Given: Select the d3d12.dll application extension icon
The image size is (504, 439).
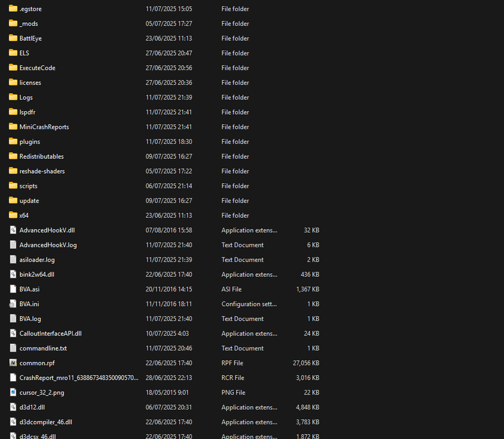Looking at the screenshot, I should pos(13,407).
